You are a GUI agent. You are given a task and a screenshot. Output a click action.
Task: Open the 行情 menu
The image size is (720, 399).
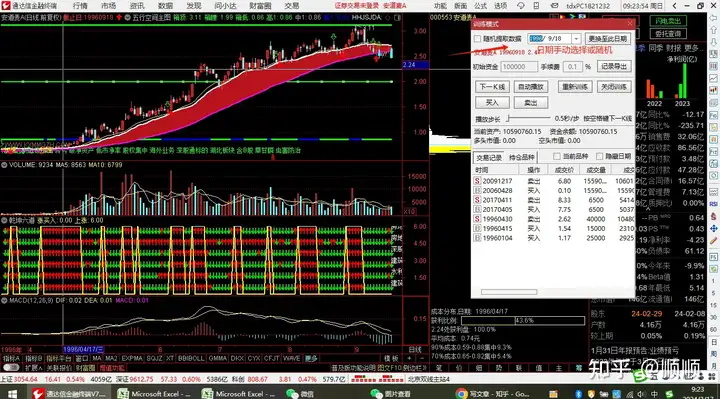click(x=80, y=6)
